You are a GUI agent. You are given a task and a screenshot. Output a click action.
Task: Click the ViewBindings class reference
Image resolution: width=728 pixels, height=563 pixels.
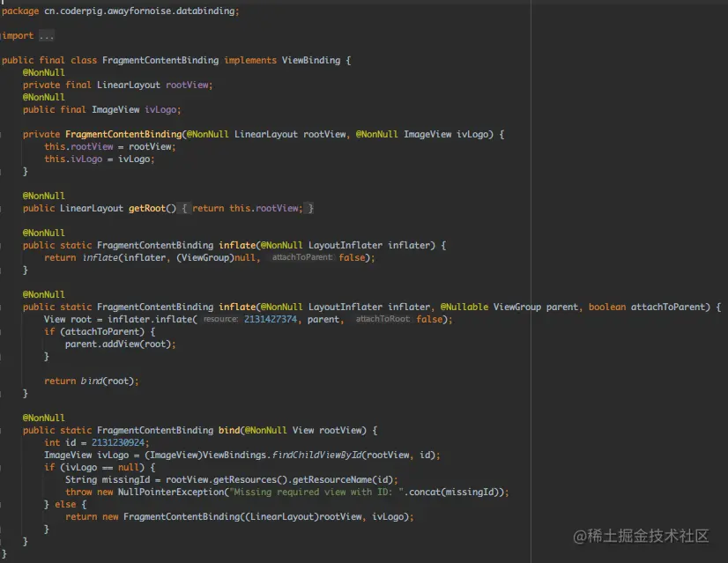coord(234,455)
